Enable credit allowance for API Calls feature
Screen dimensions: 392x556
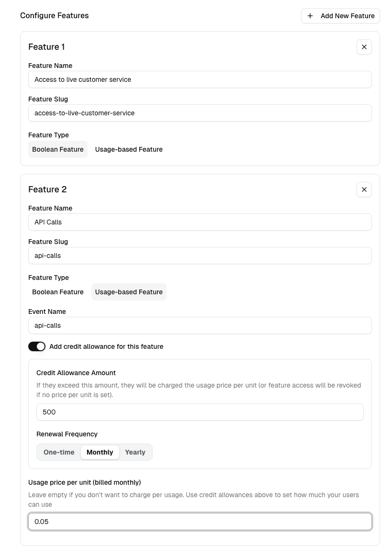click(37, 346)
